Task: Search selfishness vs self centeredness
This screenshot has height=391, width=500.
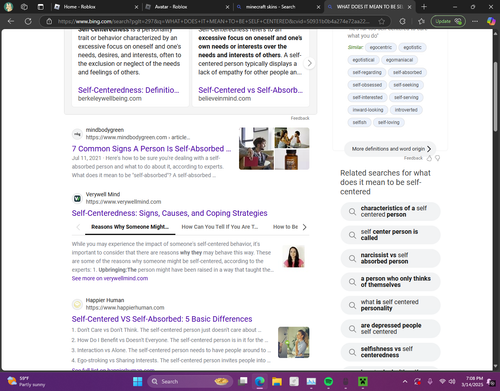Action: coord(390,352)
